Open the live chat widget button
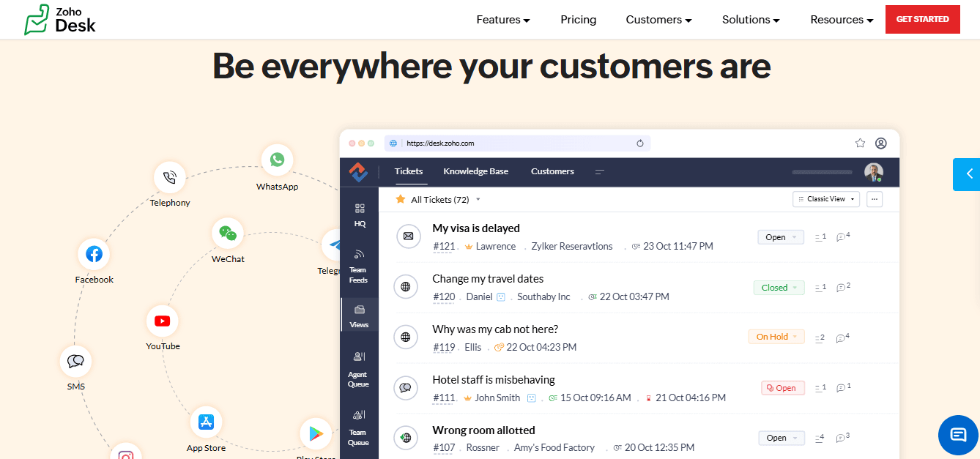The width and height of the screenshot is (980, 459). (x=958, y=436)
